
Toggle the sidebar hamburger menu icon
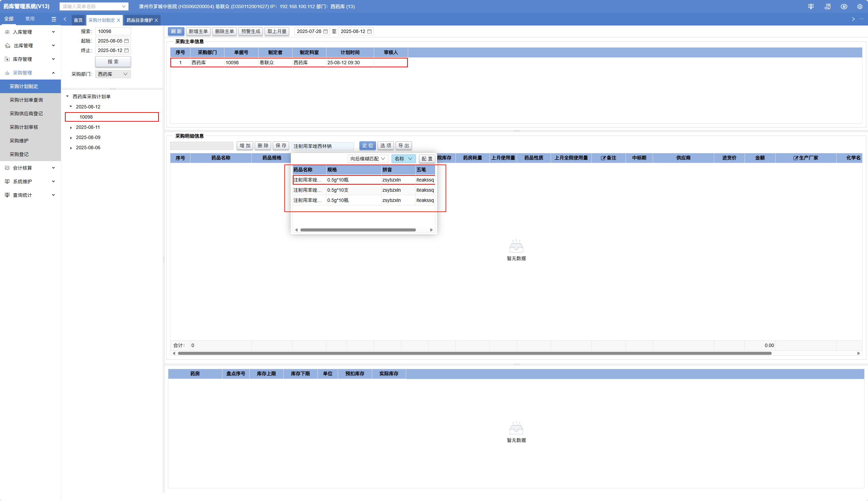click(54, 19)
